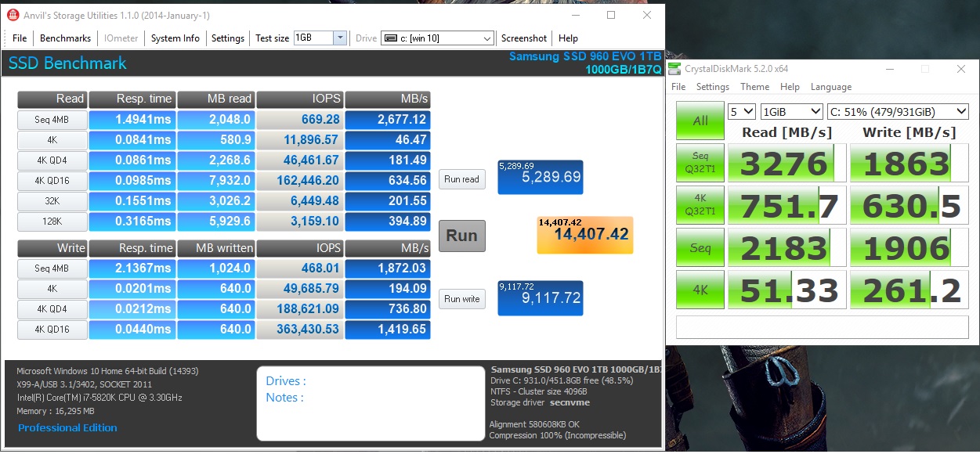The width and height of the screenshot is (980, 454).
Task: Open Help menu in CrystalDiskMark
Action: (x=790, y=87)
